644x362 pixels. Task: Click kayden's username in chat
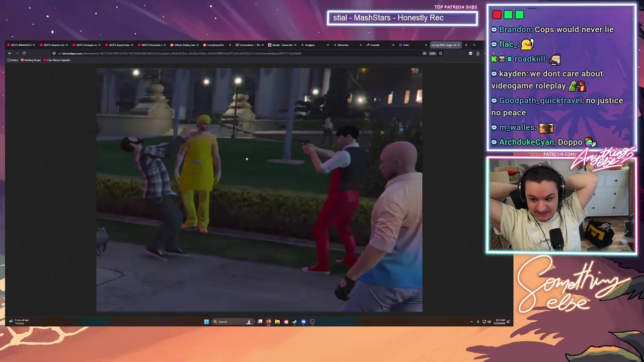point(512,73)
